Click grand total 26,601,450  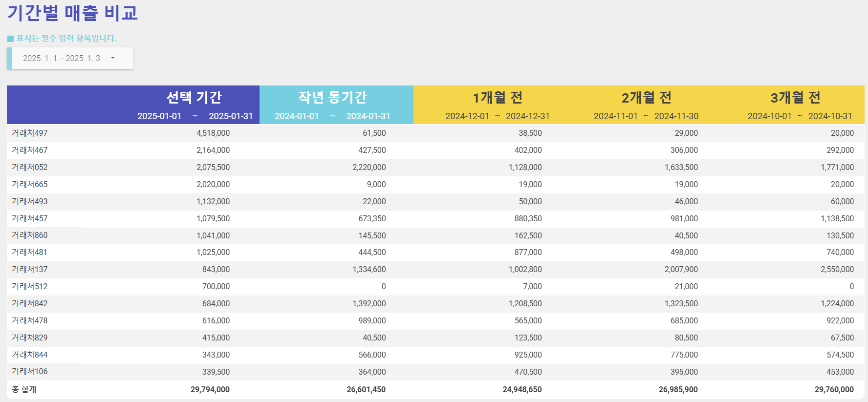coord(366,390)
